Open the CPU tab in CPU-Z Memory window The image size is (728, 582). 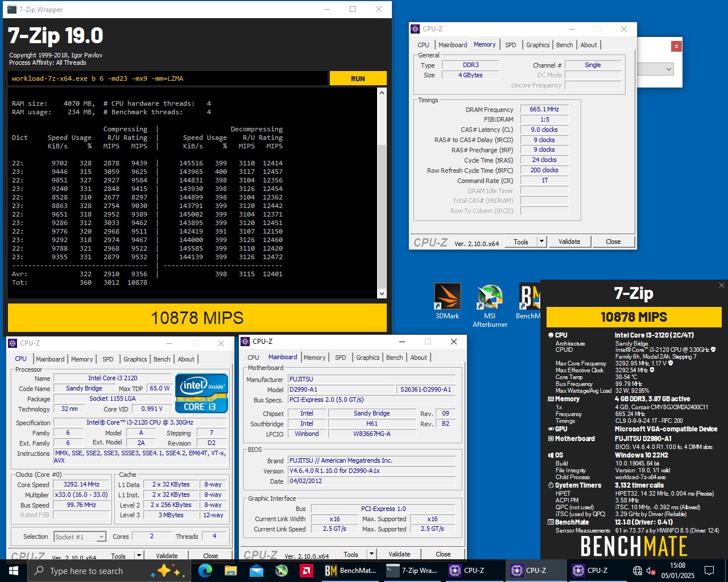[424, 45]
